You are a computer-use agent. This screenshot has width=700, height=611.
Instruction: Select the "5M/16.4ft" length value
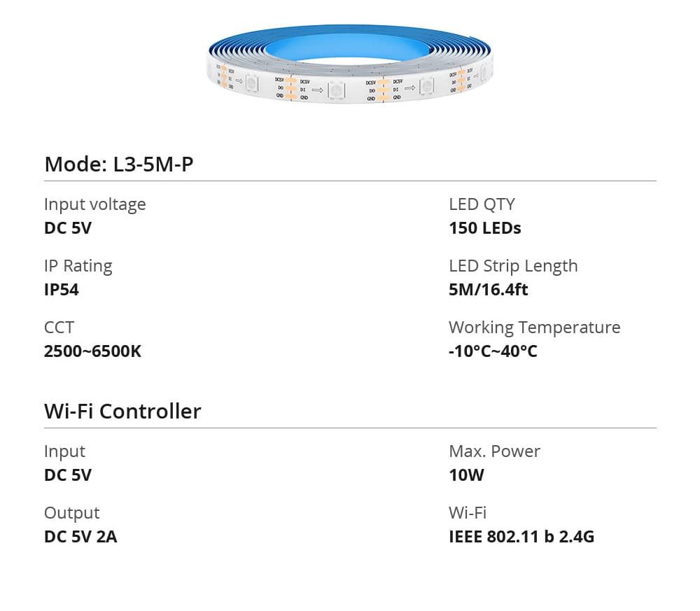[x=488, y=290]
